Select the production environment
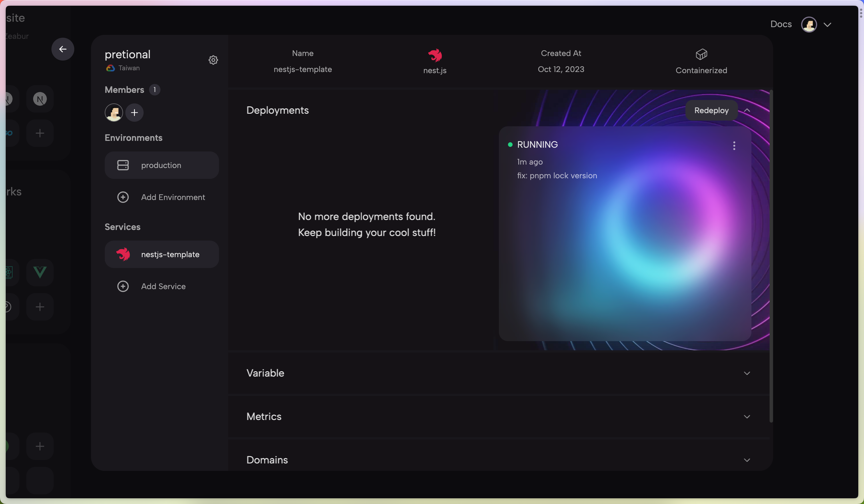The width and height of the screenshot is (864, 504). tap(161, 165)
